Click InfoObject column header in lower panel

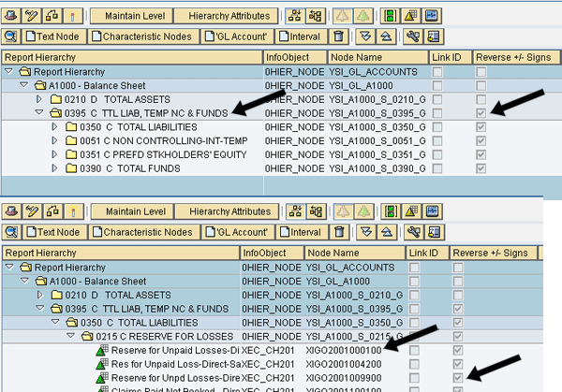pyautogui.click(x=265, y=254)
